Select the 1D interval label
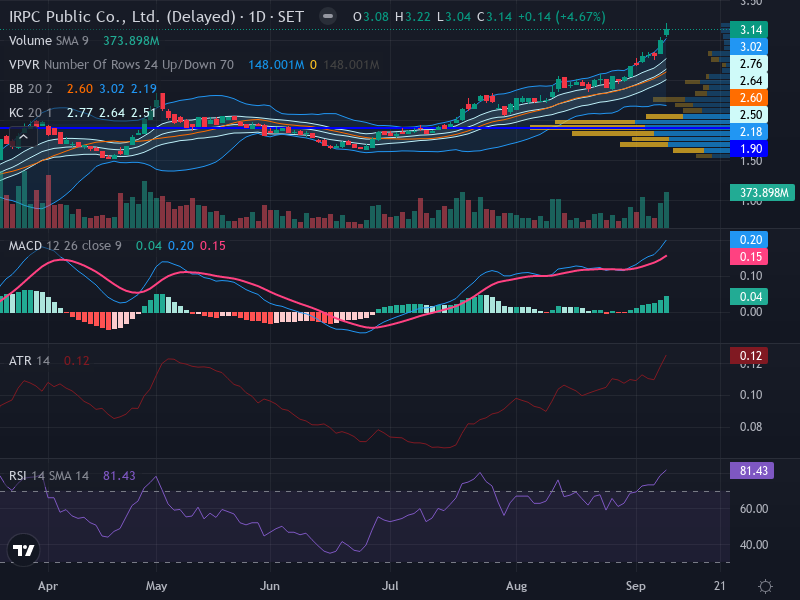The image size is (800, 600). pos(258,17)
